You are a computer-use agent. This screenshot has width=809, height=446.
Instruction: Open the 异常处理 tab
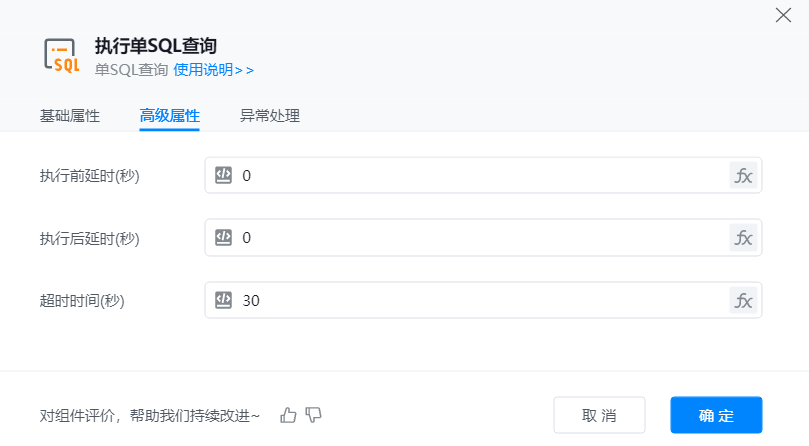click(270, 116)
